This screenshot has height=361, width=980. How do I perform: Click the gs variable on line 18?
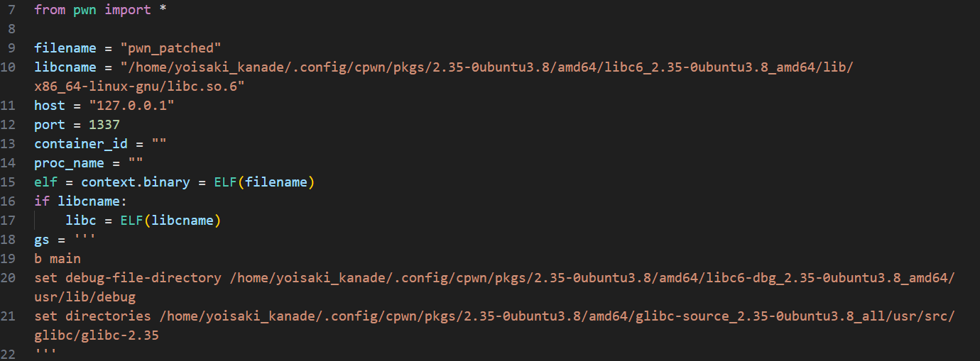[42, 240]
